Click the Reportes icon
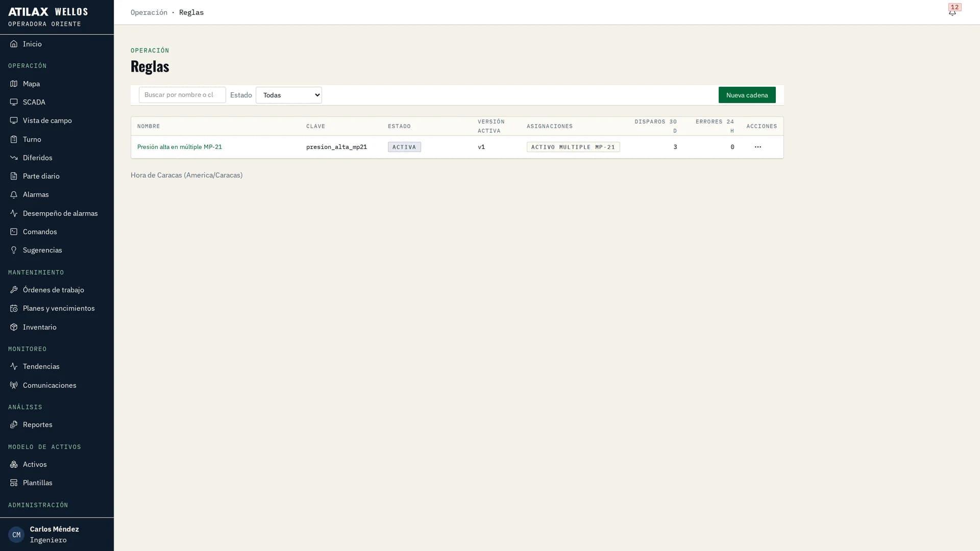 coord(14,424)
